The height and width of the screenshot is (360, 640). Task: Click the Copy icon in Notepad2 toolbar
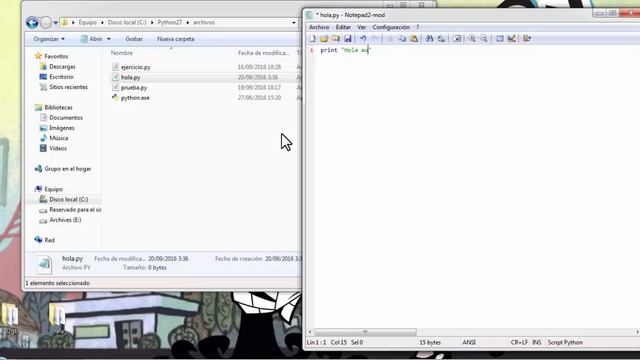(402, 39)
